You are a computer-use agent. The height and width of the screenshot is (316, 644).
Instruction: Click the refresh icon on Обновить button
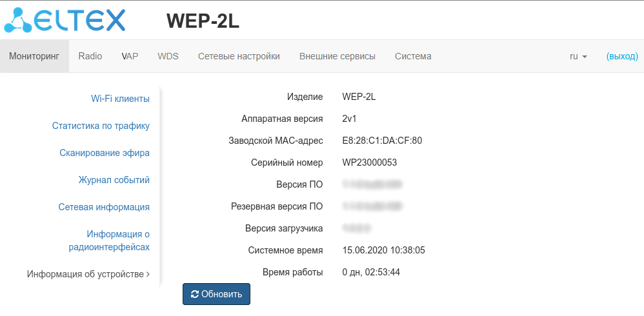click(x=195, y=294)
